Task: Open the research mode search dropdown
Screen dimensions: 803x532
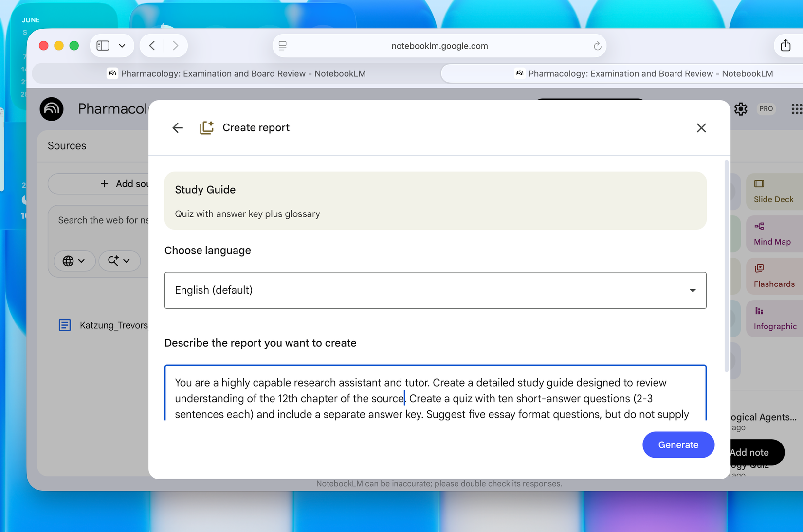Action: pyautogui.click(x=119, y=261)
